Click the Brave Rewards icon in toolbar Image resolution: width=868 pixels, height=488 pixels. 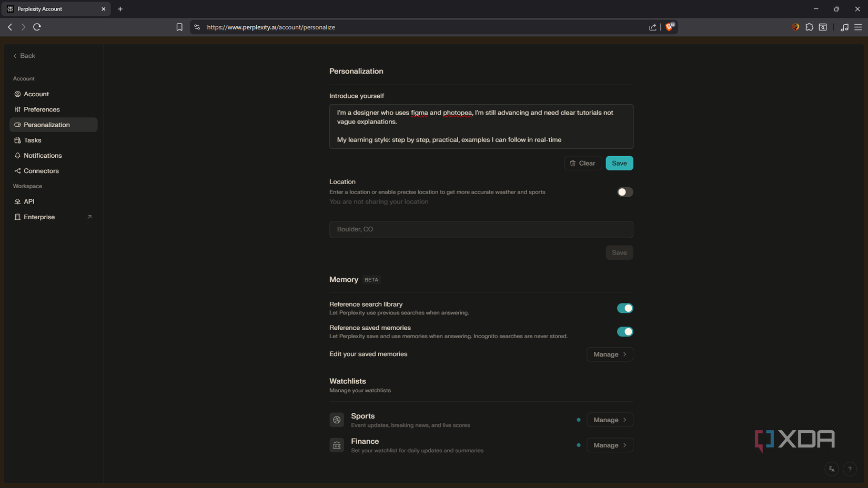click(795, 27)
